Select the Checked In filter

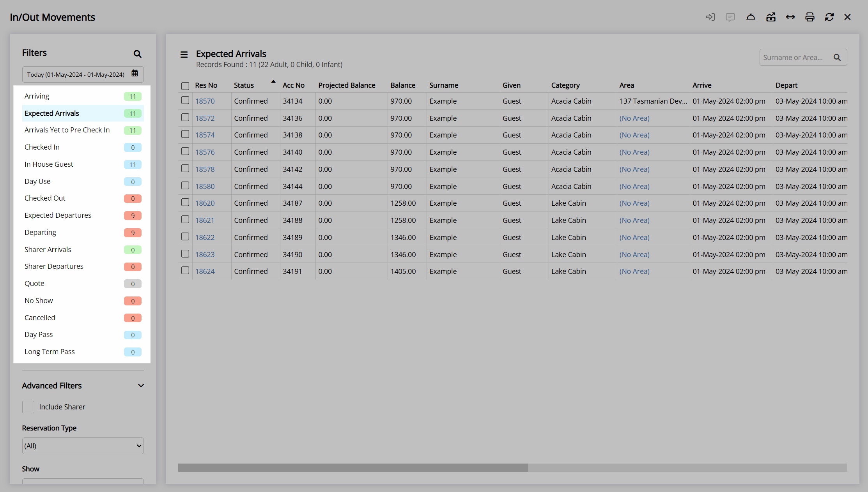click(x=83, y=147)
